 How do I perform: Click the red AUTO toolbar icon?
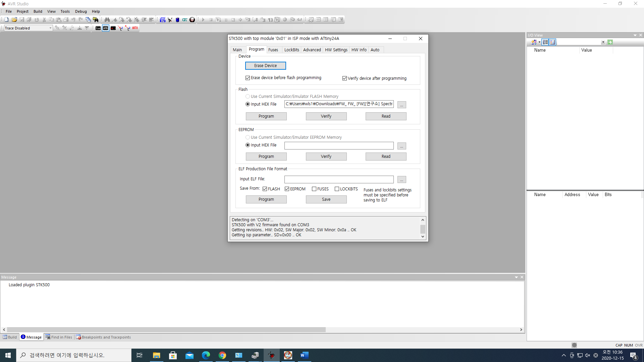click(135, 28)
